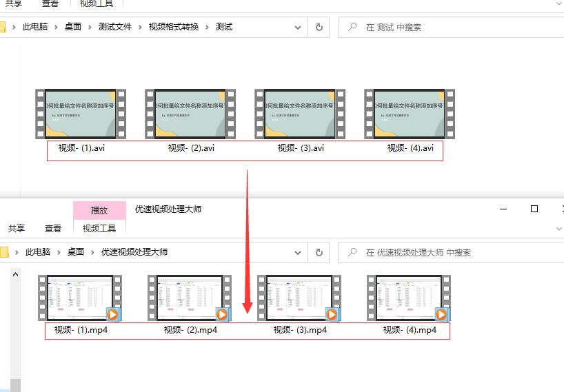
Task: Expand address history dropdown in 优速视频处理大师 window
Action: (298, 253)
